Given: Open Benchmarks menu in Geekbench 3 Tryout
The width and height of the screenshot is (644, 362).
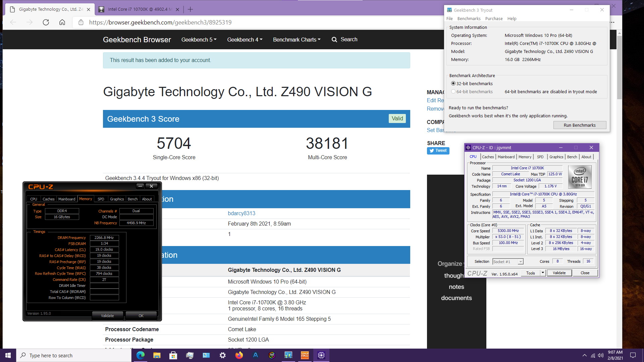Looking at the screenshot, I should [469, 19].
